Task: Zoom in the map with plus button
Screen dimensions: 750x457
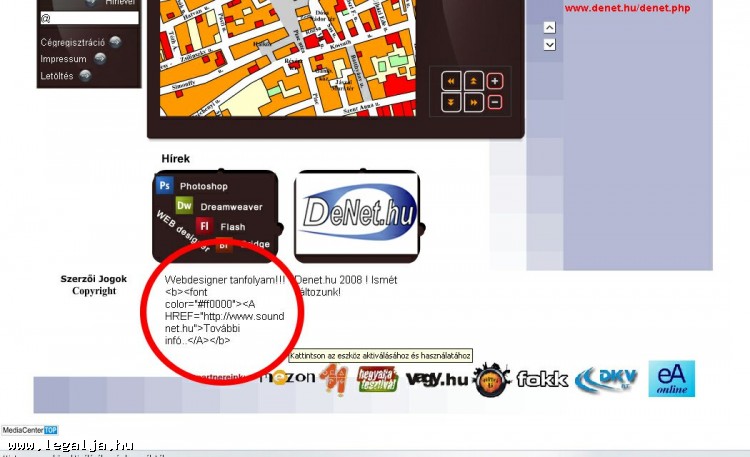Action: pyautogui.click(x=494, y=81)
